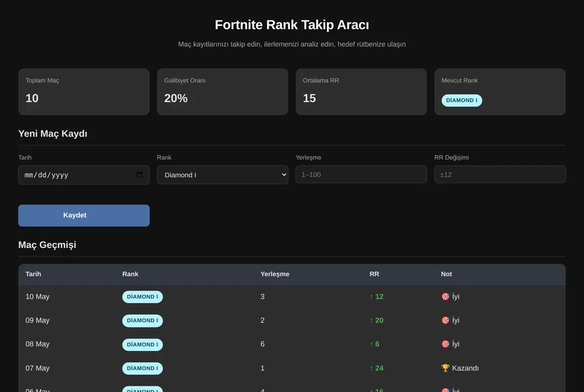The image size is (584, 392).
Task: Click Diamond I badge in 10 May row
Action: click(143, 297)
